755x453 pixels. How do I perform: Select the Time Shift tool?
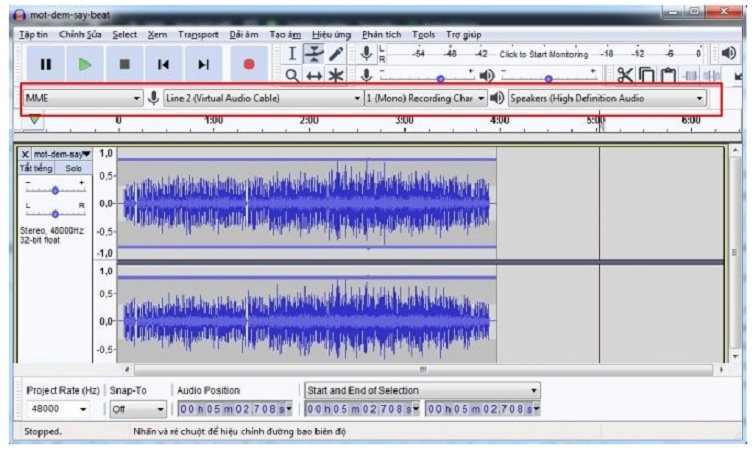click(314, 75)
